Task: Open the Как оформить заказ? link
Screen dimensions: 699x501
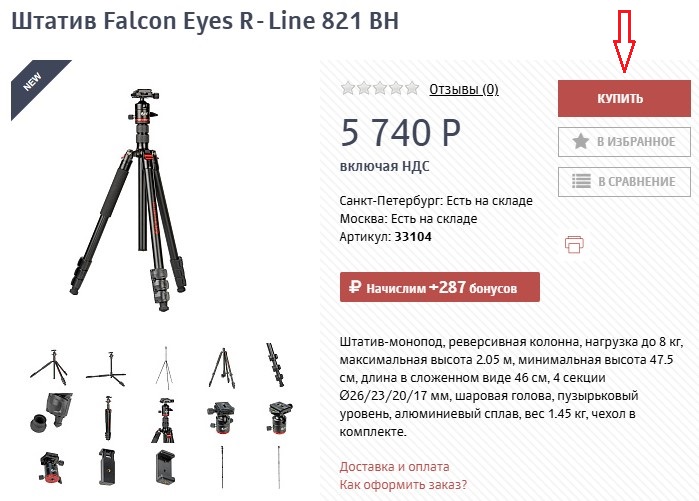Action: click(403, 485)
